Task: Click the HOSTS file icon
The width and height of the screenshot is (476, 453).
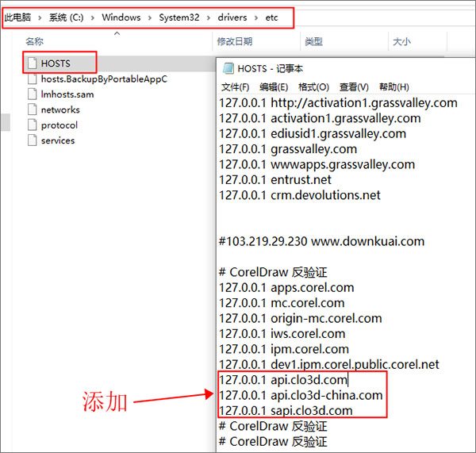Action: (32, 63)
